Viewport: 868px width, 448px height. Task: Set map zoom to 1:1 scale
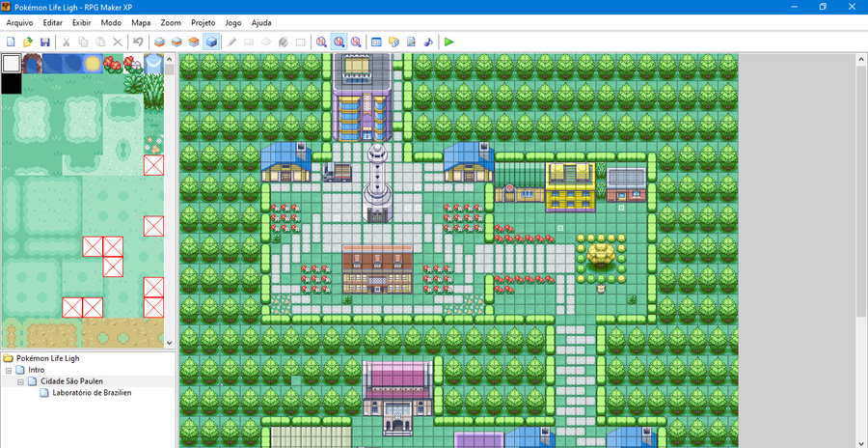pos(321,42)
